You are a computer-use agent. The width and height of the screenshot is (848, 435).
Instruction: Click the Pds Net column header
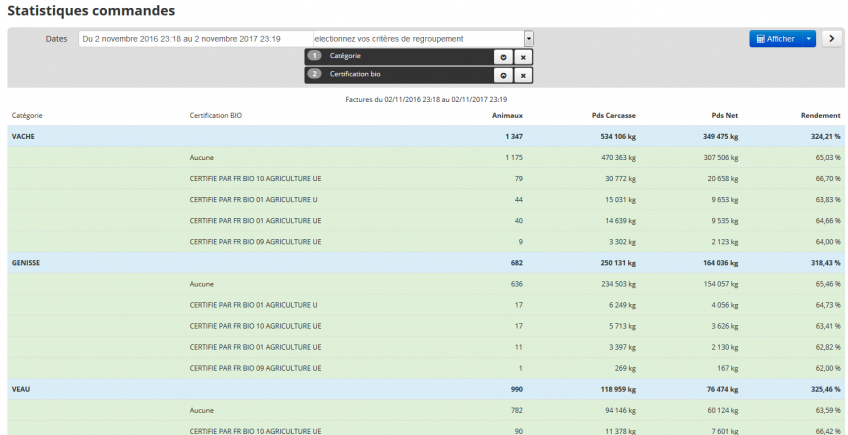[725, 115]
